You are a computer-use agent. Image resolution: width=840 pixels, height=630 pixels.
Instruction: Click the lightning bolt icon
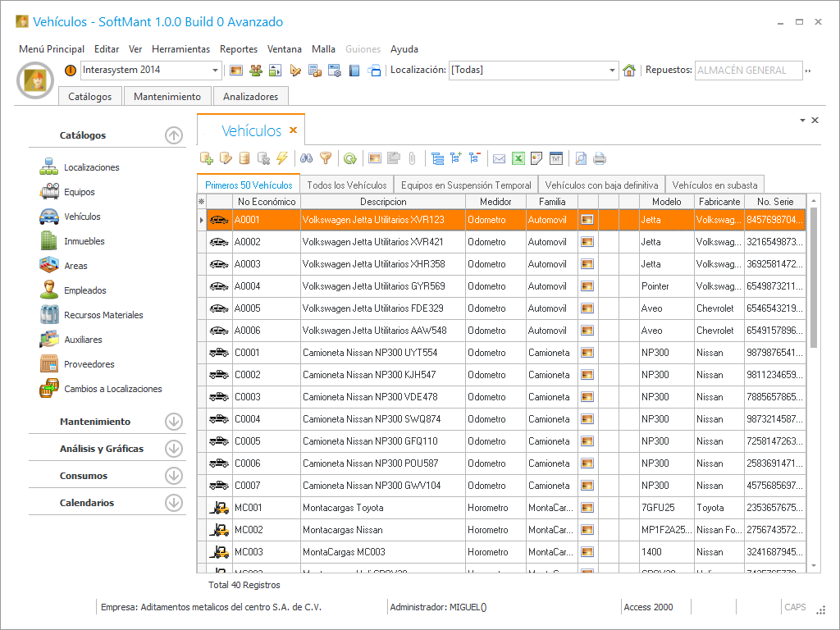[282, 158]
